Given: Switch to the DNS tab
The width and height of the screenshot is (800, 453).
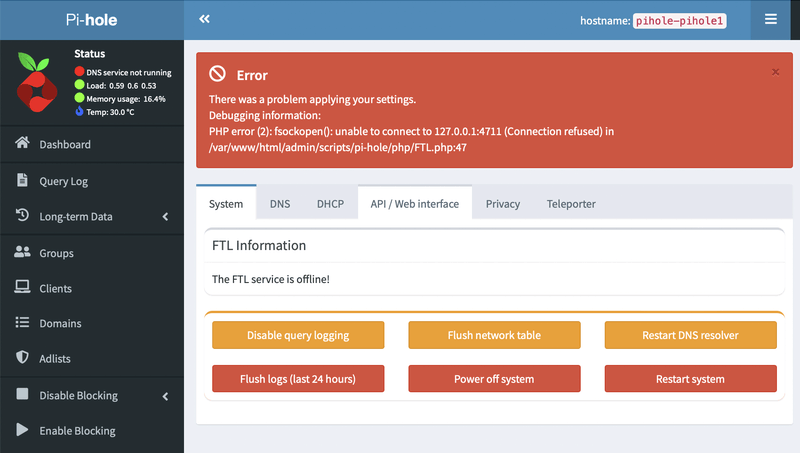Looking at the screenshot, I should pos(280,204).
